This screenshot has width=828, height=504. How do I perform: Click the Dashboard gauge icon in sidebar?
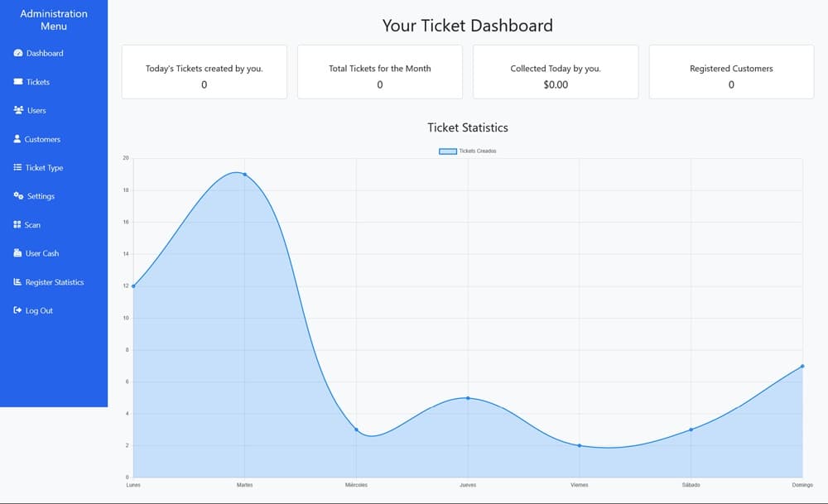(x=18, y=54)
